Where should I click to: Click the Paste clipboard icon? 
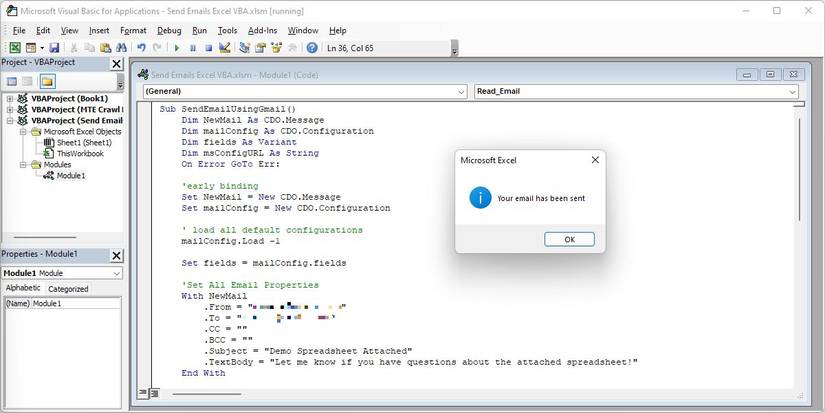(105, 48)
